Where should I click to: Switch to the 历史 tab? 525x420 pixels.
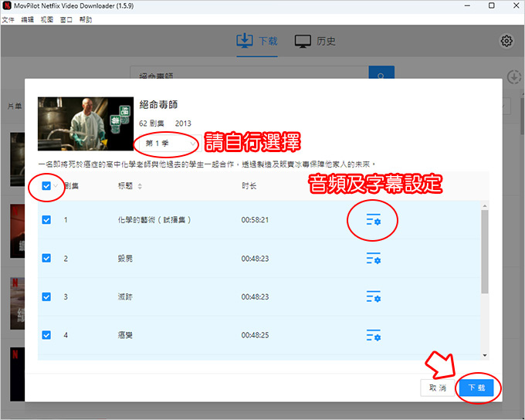315,41
